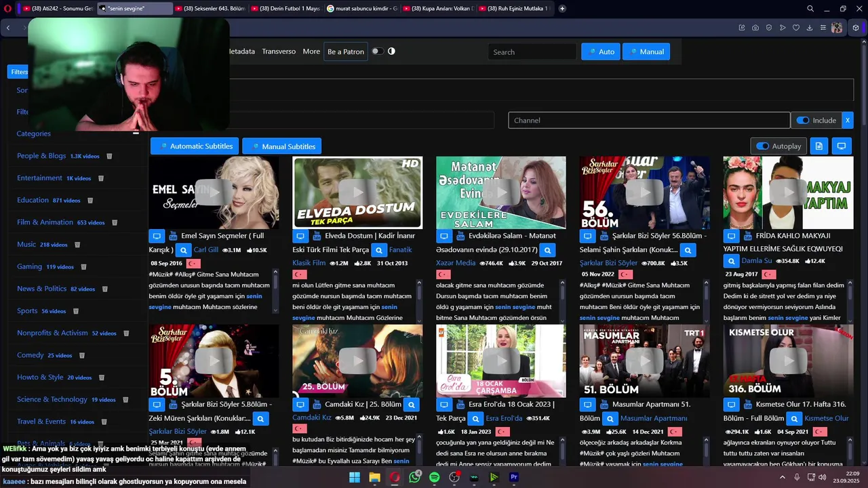Remove People & Blogs category via trash icon
868x488 pixels.
pos(109,156)
